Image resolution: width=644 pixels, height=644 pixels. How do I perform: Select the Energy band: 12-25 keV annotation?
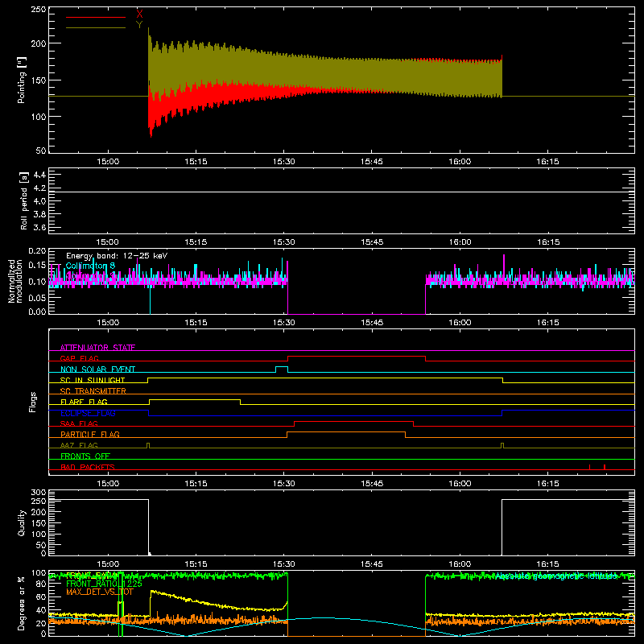coord(117,256)
